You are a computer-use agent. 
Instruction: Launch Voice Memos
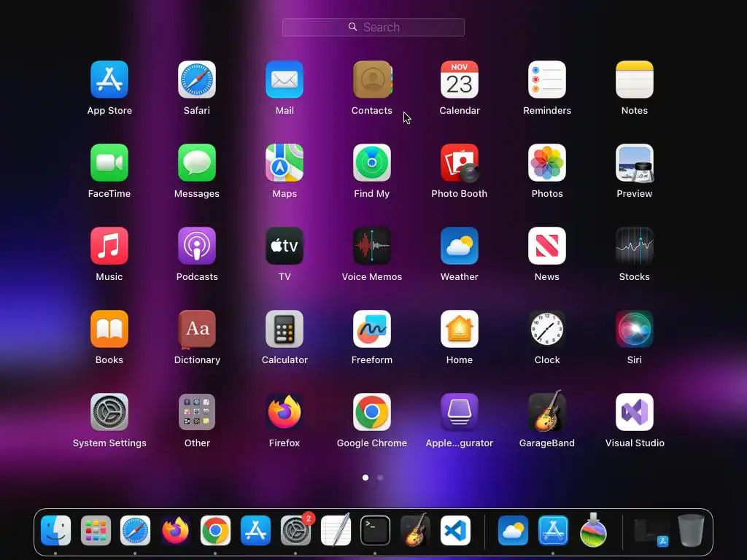(372, 246)
